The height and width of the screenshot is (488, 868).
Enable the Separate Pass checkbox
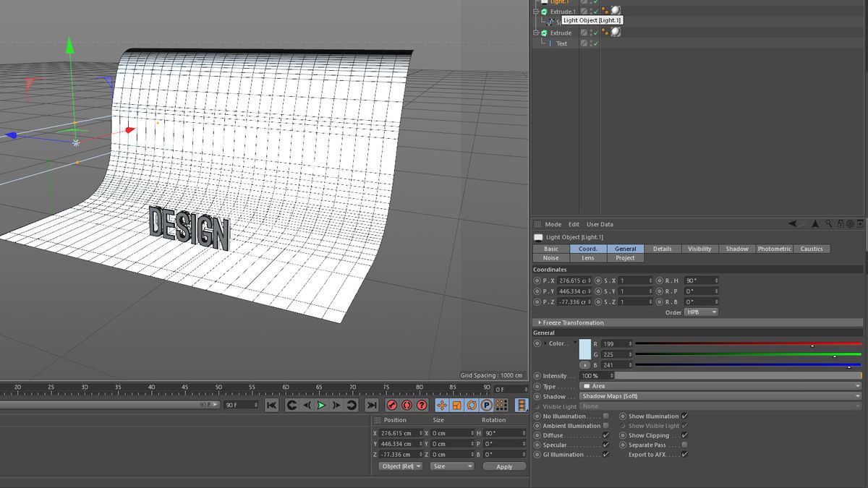coord(684,445)
